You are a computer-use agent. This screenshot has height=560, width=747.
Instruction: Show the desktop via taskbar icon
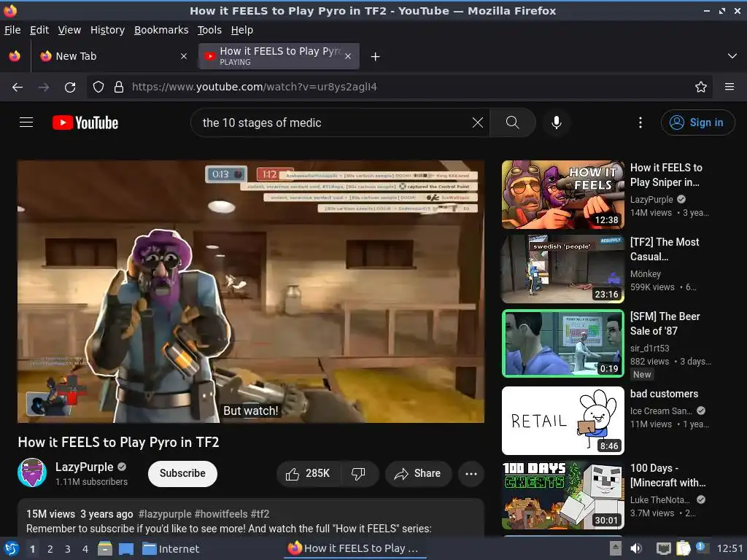[126, 548]
